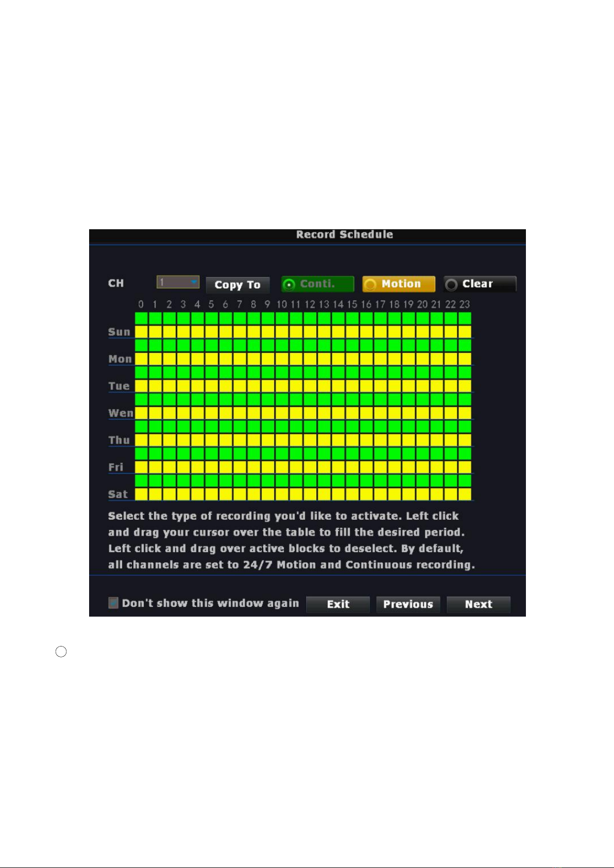The height and width of the screenshot is (868, 614).
Task: Select the Motion recording type
Action: [x=398, y=284]
